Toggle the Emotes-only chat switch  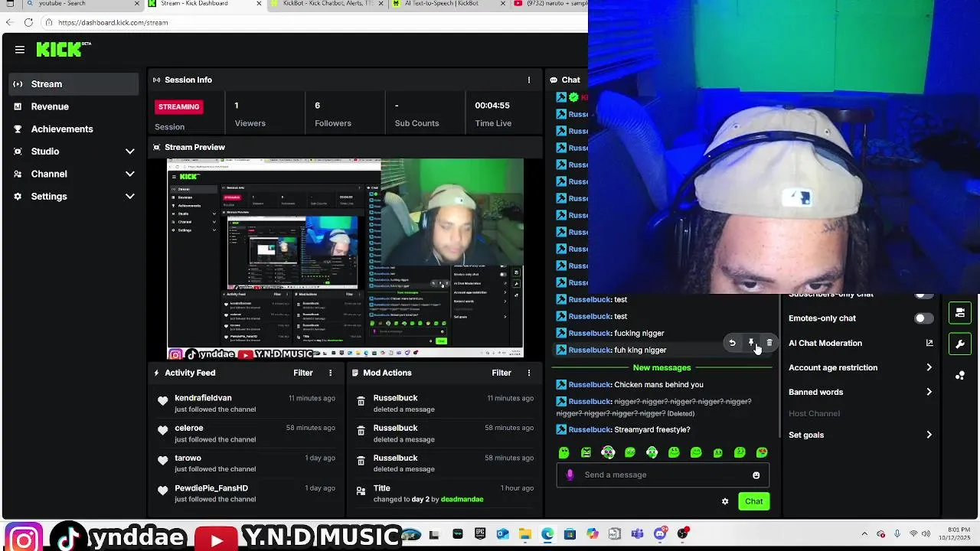click(924, 318)
